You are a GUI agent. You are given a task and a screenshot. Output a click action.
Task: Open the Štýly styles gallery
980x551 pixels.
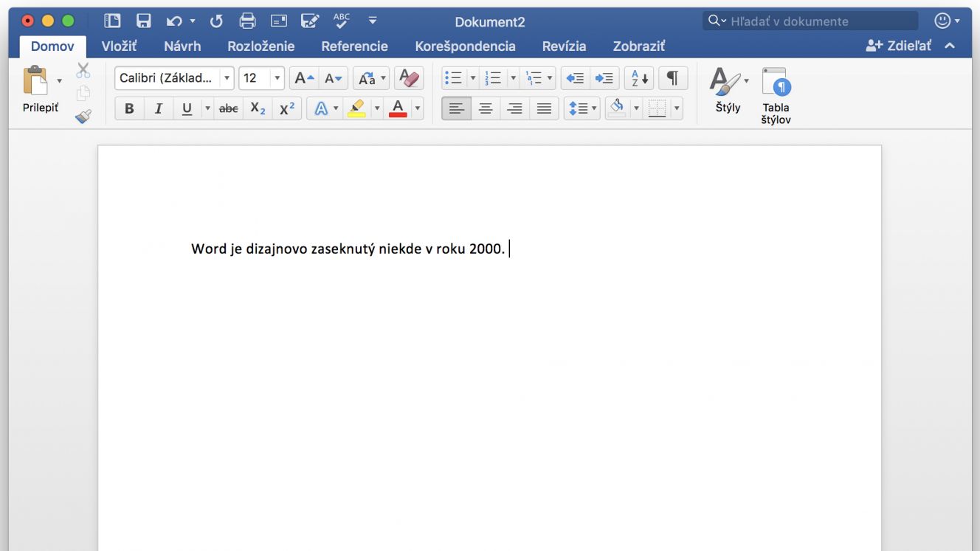click(728, 90)
